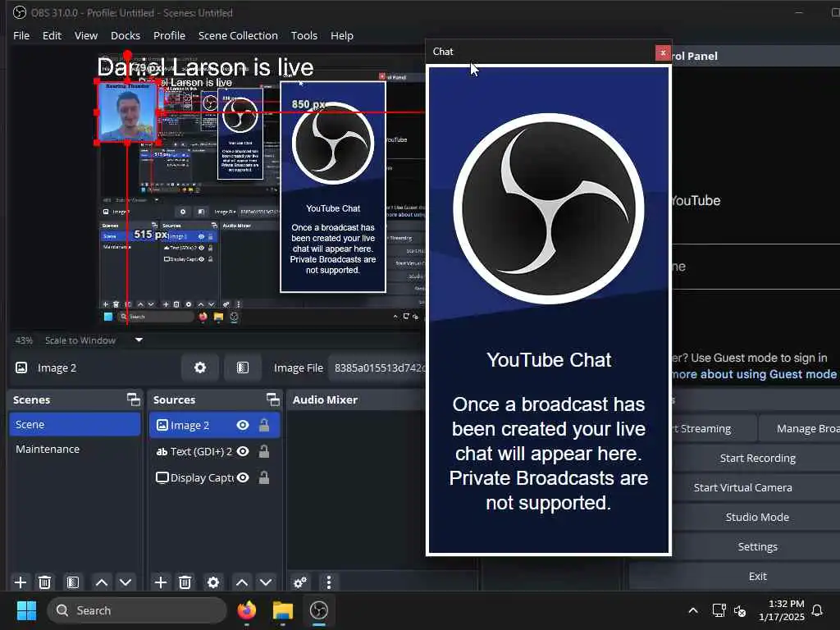Open the Docks menu
The height and width of the screenshot is (630, 840).
click(x=126, y=35)
